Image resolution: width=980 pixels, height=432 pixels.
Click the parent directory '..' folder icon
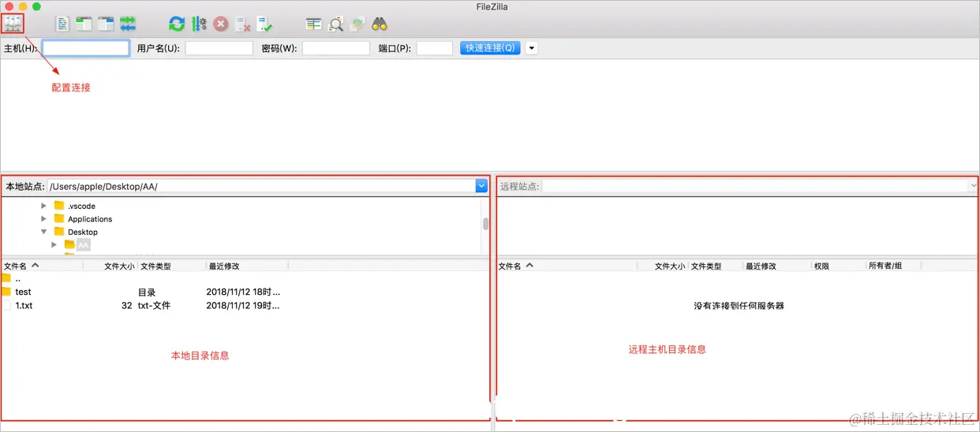(6, 278)
